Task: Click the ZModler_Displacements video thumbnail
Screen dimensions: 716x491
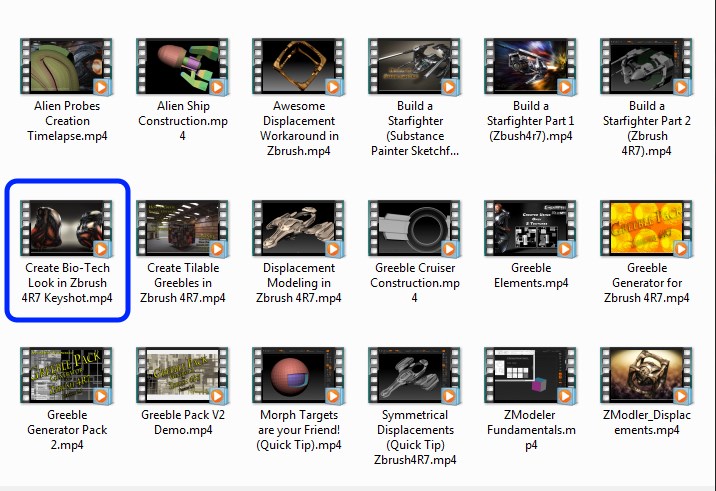Action: coord(647,375)
